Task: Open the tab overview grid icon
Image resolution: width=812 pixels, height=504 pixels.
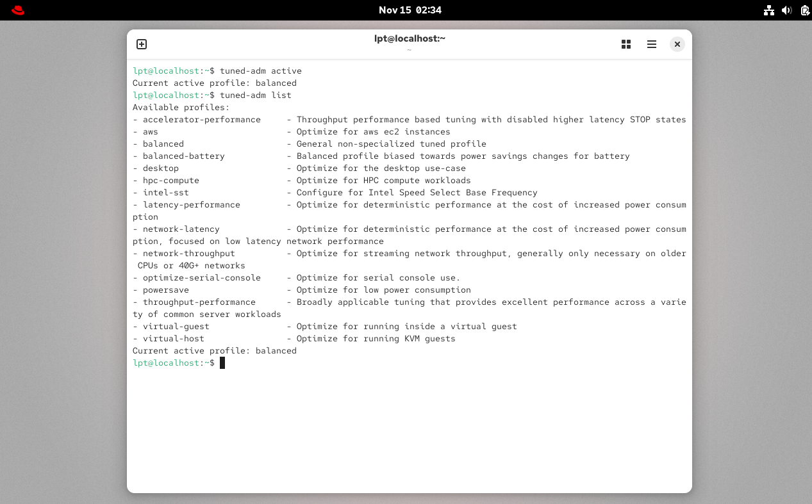Action: (x=626, y=44)
